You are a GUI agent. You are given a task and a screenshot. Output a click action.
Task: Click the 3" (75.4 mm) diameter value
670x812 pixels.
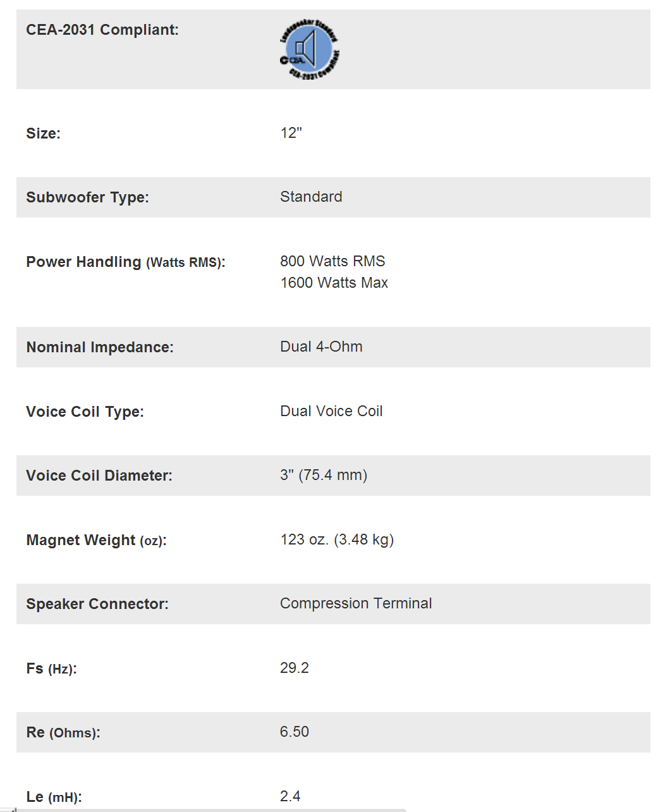pyautogui.click(x=324, y=475)
